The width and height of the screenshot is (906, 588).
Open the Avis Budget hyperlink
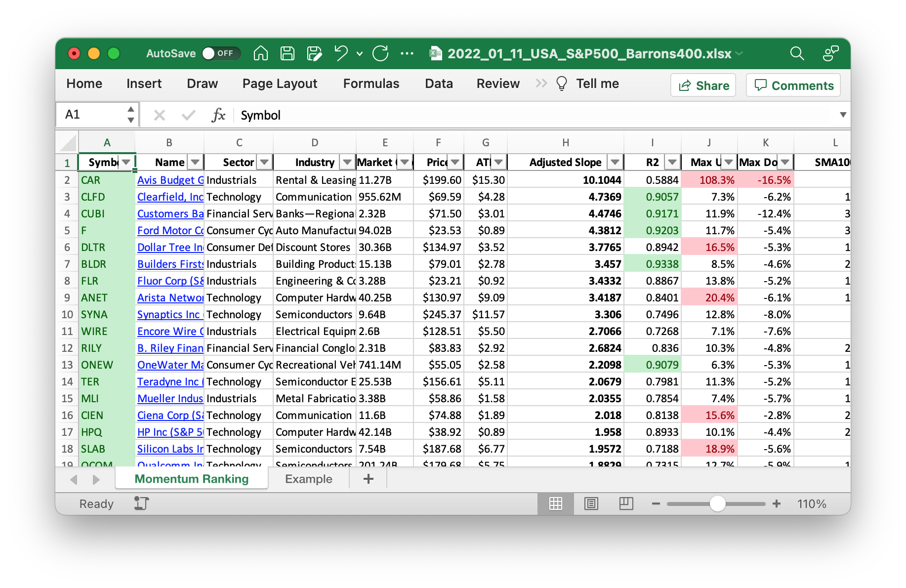(170, 180)
